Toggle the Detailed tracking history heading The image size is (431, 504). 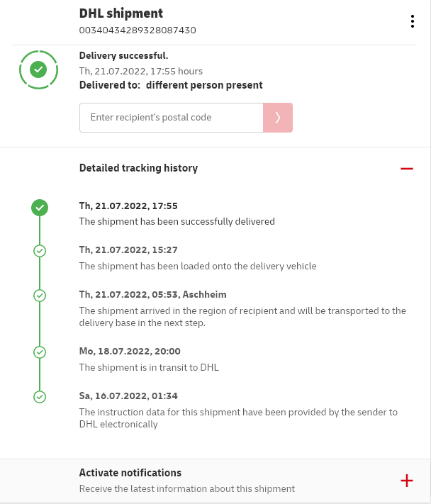(x=138, y=168)
